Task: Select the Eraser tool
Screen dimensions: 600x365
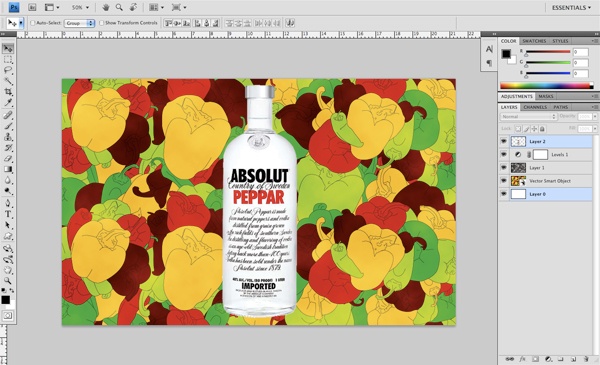Action: tap(8, 158)
